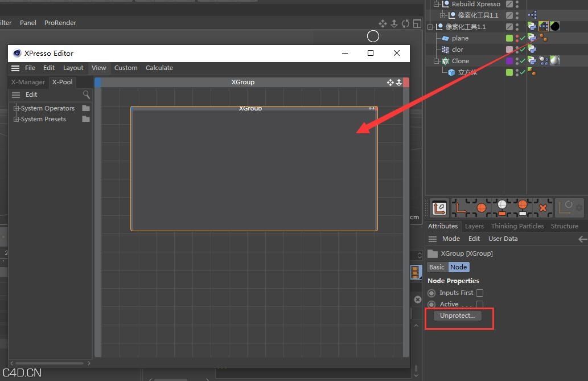
Task: Toggle the plane object's green enabled checkmark
Action: [x=522, y=38]
